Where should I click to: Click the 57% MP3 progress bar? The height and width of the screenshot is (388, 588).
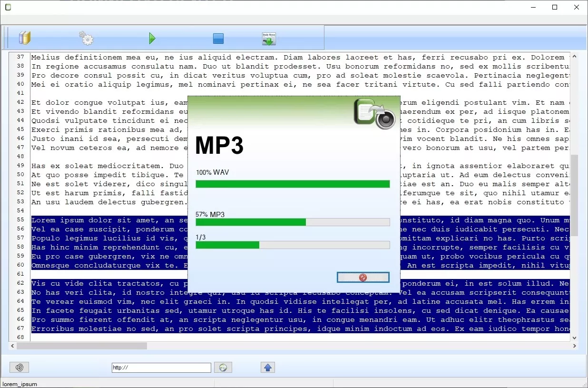pos(293,222)
